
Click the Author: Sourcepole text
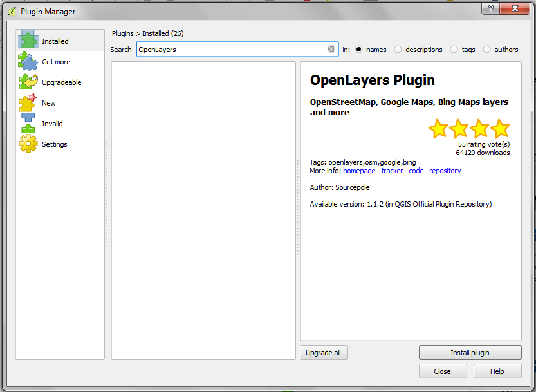tap(340, 187)
